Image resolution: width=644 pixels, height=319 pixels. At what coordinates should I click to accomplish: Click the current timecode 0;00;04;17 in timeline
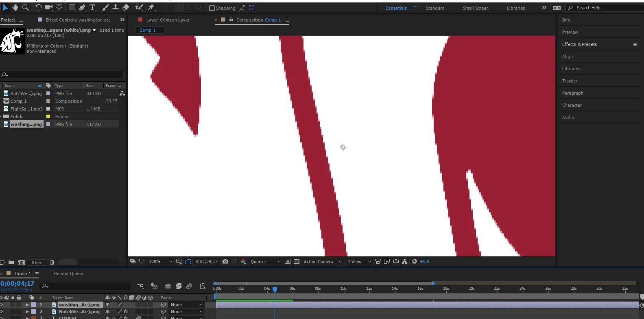pyautogui.click(x=17, y=284)
